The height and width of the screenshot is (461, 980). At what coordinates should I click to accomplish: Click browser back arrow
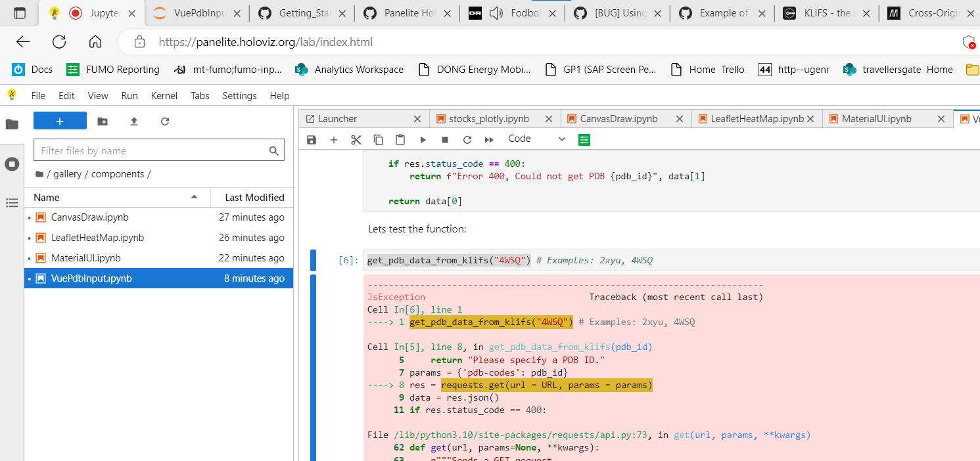(23, 42)
